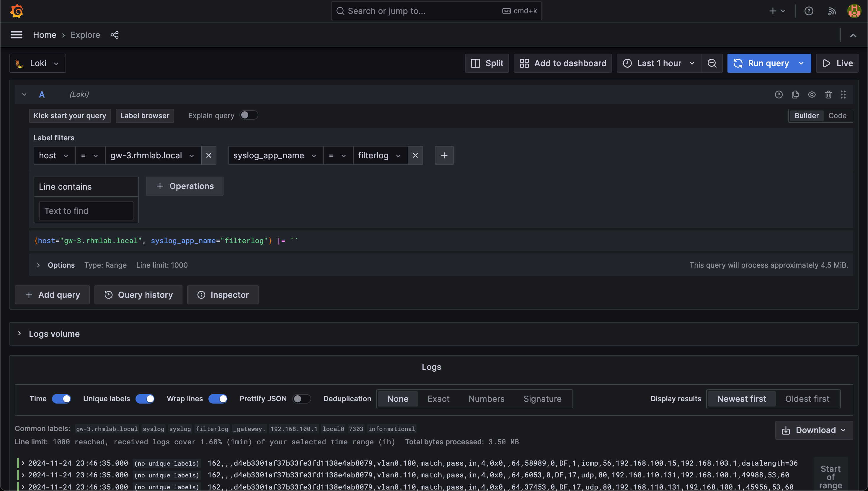Open the help question mark icon in header
The width and height of the screenshot is (868, 491).
point(809,11)
